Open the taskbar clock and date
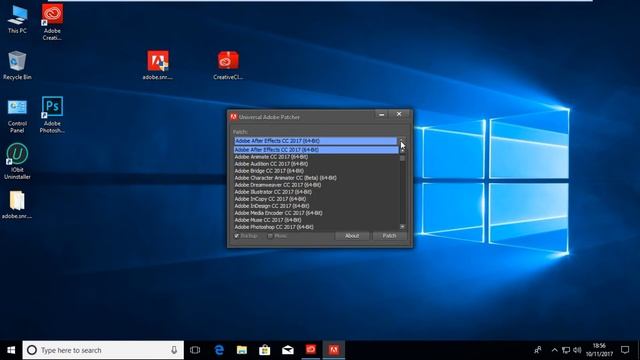 (599, 350)
